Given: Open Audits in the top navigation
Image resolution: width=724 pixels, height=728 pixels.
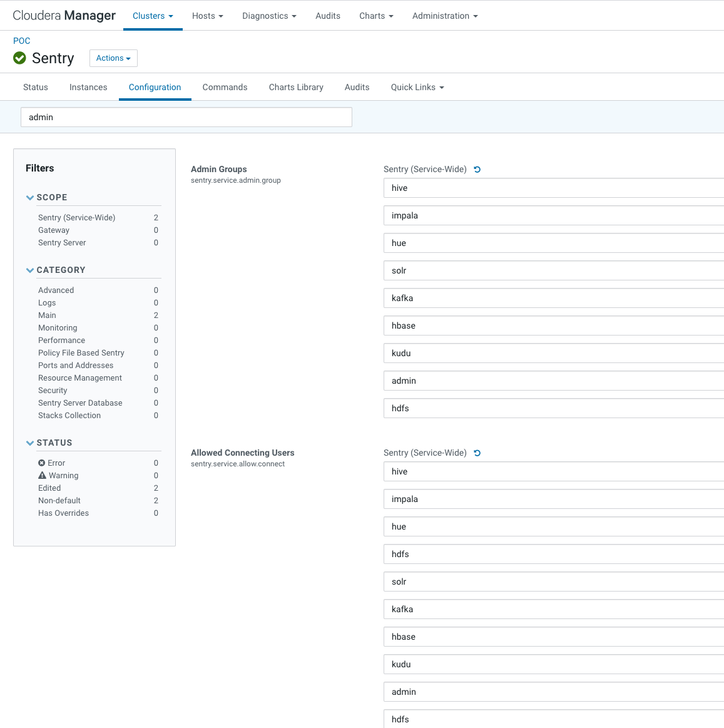Looking at the screenshot, I should tap(328, 16).
